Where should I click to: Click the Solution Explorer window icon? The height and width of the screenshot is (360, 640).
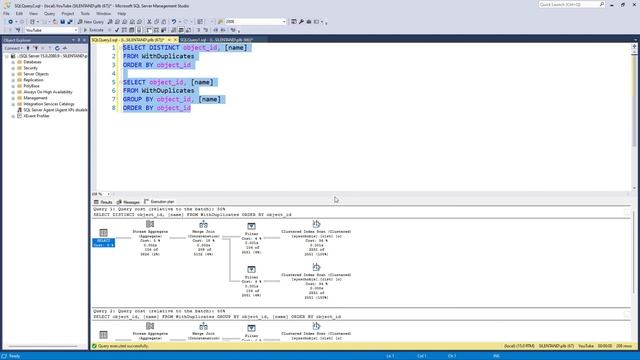coord(294,22)
